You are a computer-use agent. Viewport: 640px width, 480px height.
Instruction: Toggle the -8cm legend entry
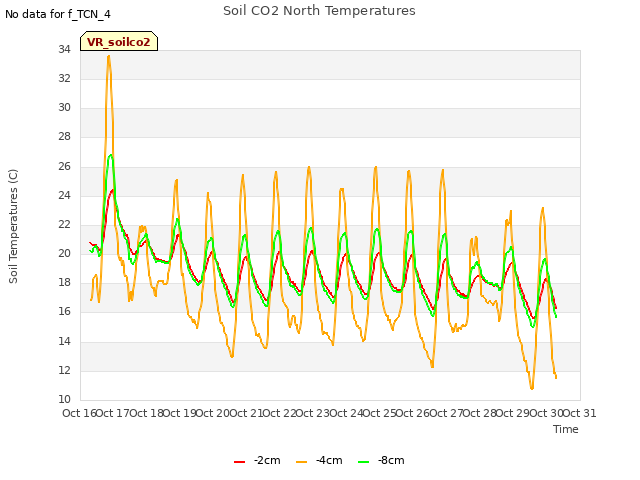tap(381, 460)
